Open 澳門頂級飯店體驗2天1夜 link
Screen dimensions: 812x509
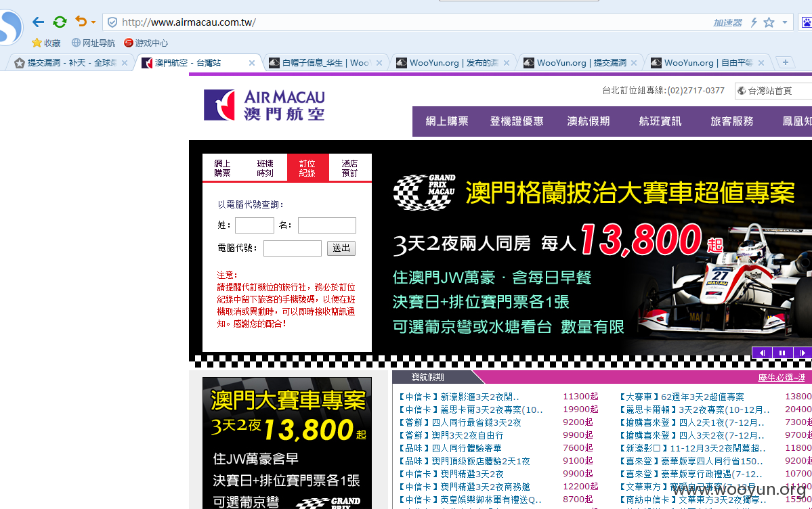(x=464, y=461)
